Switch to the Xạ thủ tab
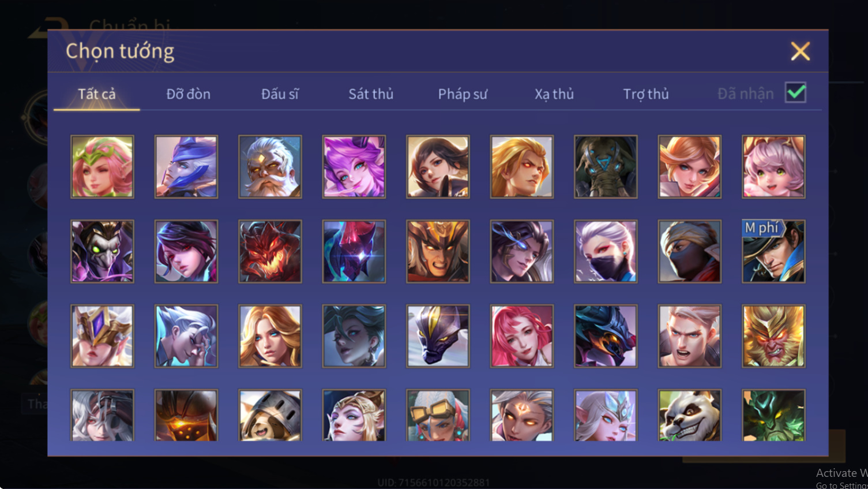This screenshot has width=868, height=489. [554, 94]
